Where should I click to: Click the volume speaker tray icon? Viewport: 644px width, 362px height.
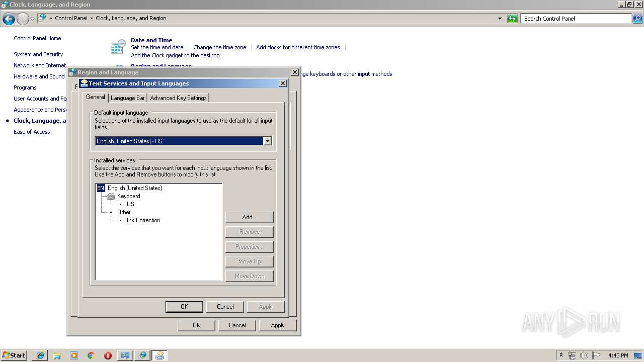click(x=584, y=355)
